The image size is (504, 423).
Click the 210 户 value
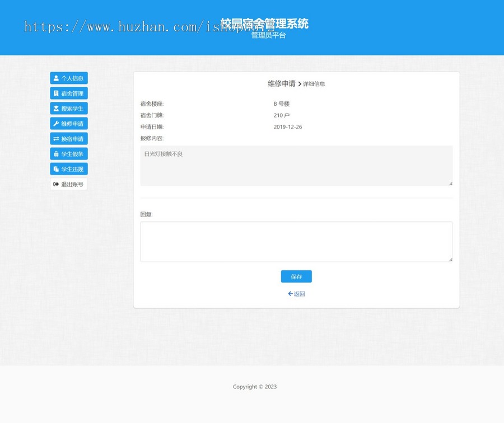point(282,115)
